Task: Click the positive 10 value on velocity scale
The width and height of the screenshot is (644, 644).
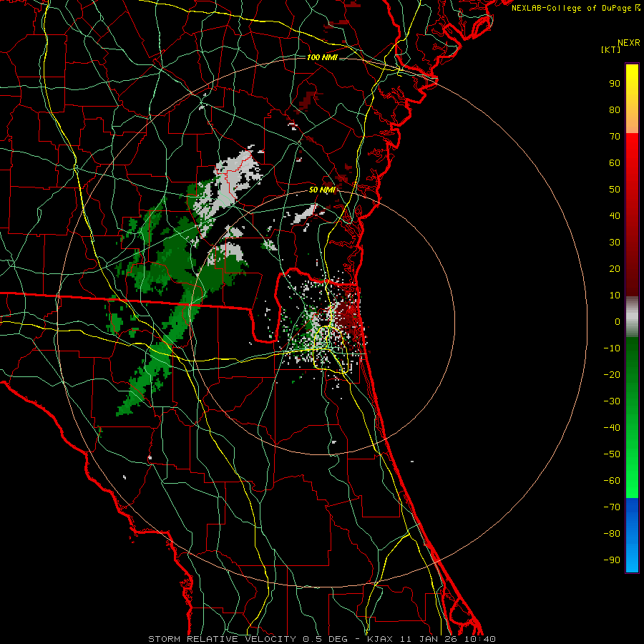Action: coord(615,296)
